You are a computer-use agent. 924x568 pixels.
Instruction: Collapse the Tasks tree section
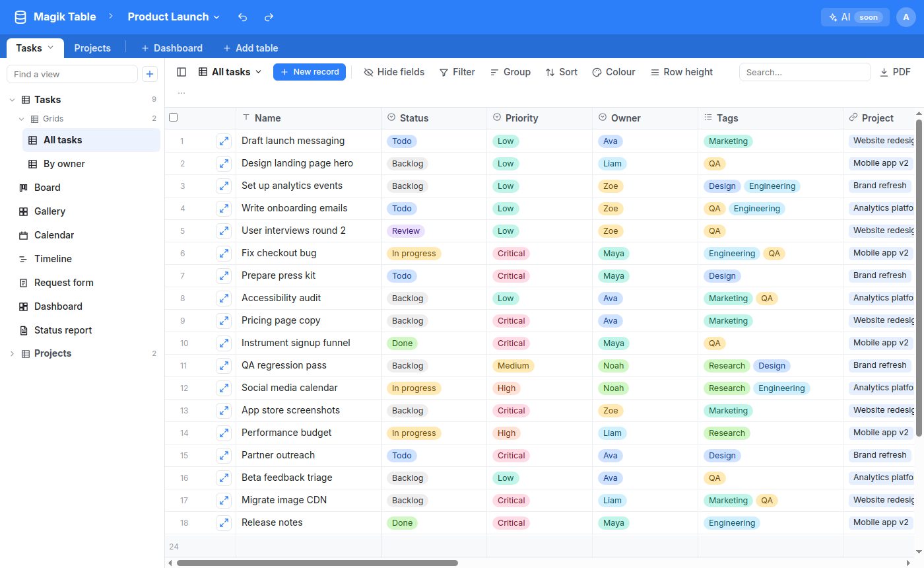(x=12, y=100)
